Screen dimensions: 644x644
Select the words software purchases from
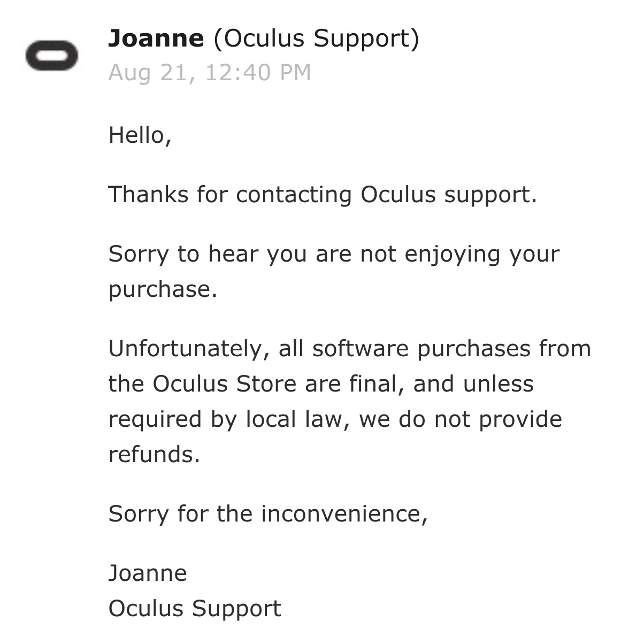(452, 349)
